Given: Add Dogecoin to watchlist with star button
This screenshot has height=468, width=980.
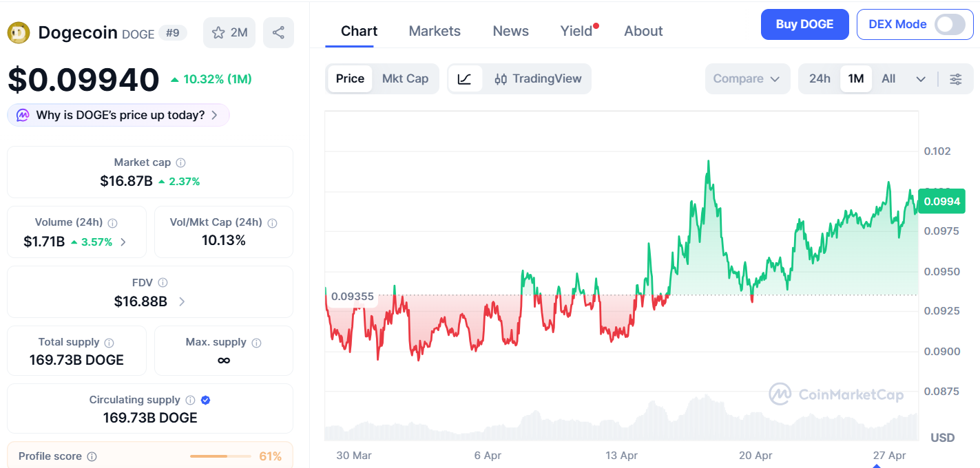Looking at the screenshot, I should click(x=229, y=32).
